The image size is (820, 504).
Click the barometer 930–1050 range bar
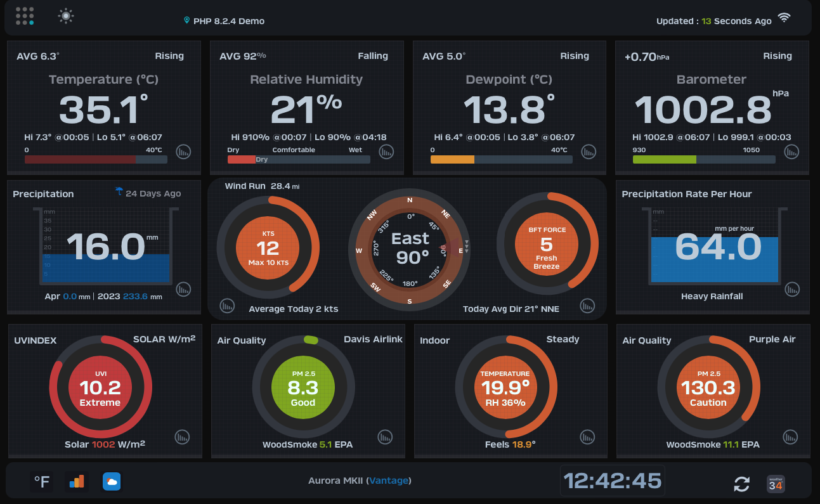tap(704, 160)
